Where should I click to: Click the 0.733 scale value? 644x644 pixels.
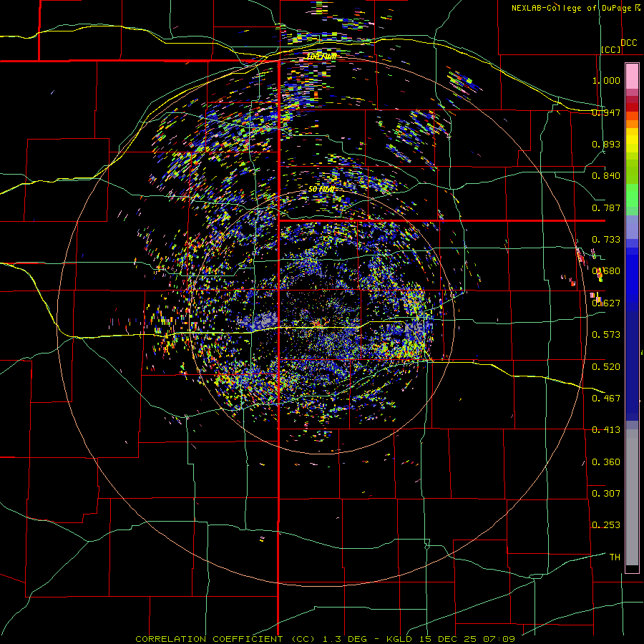[606, 240]
